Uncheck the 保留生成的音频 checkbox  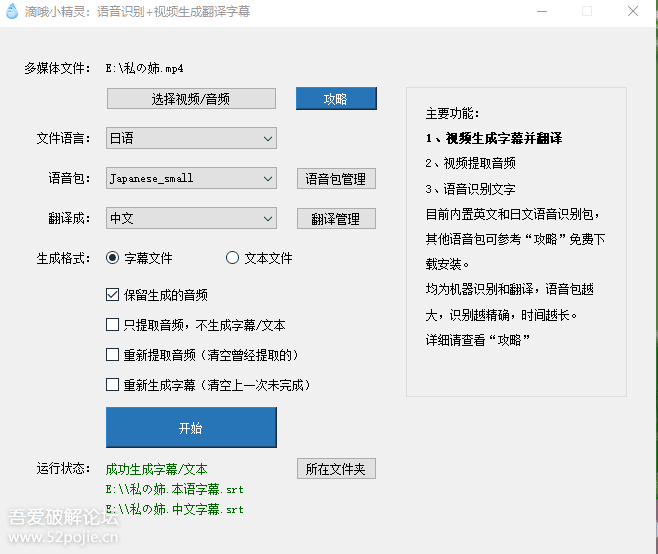click(113, 295)
